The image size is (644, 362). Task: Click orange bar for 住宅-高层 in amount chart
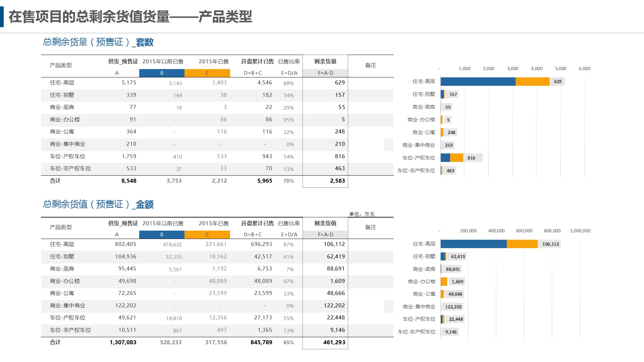522,244
